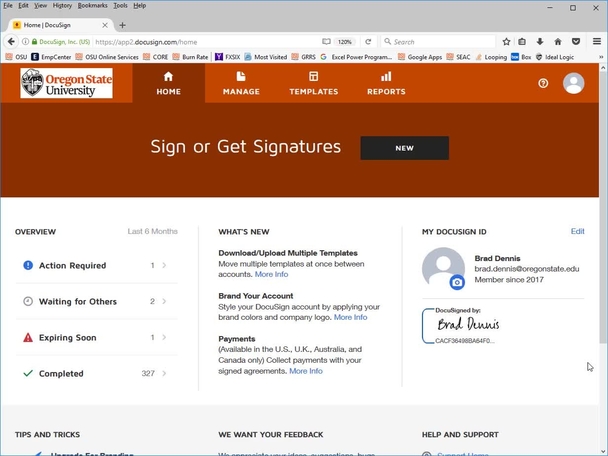
Task: Expand the Action Required chevron
Action: pyautogui.click(x=164, y=266)
